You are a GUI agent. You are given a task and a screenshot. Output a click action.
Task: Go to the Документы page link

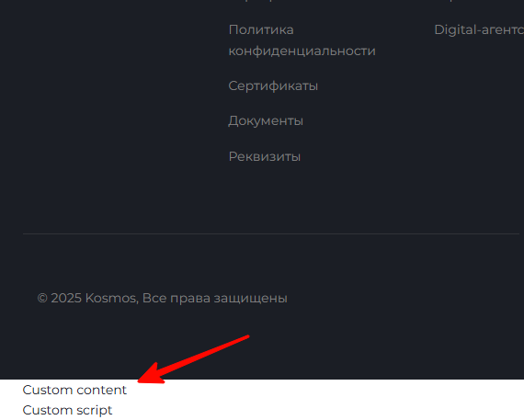pyautogui.click(x=266, y=120)
